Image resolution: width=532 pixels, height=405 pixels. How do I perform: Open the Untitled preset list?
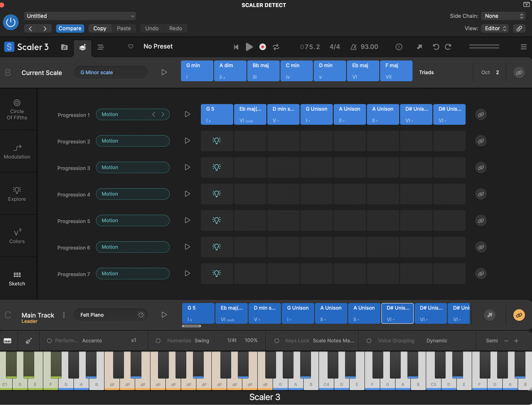click(80, 16)
